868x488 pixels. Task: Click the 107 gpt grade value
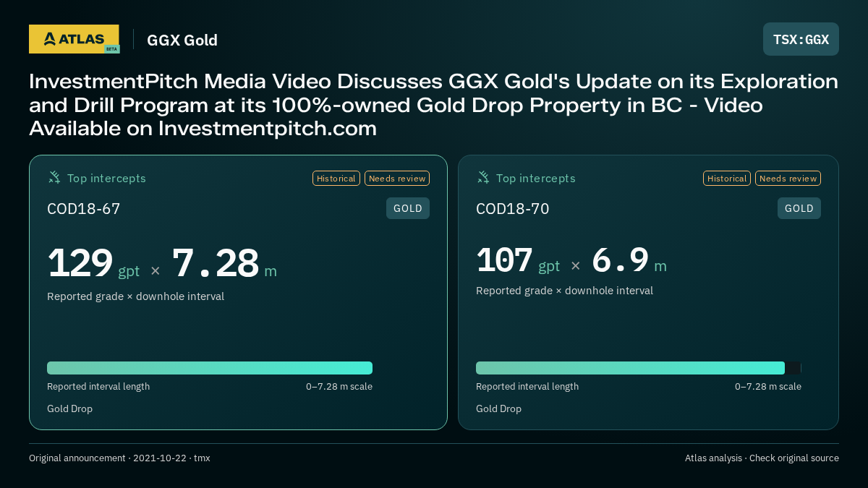(518, 261)
